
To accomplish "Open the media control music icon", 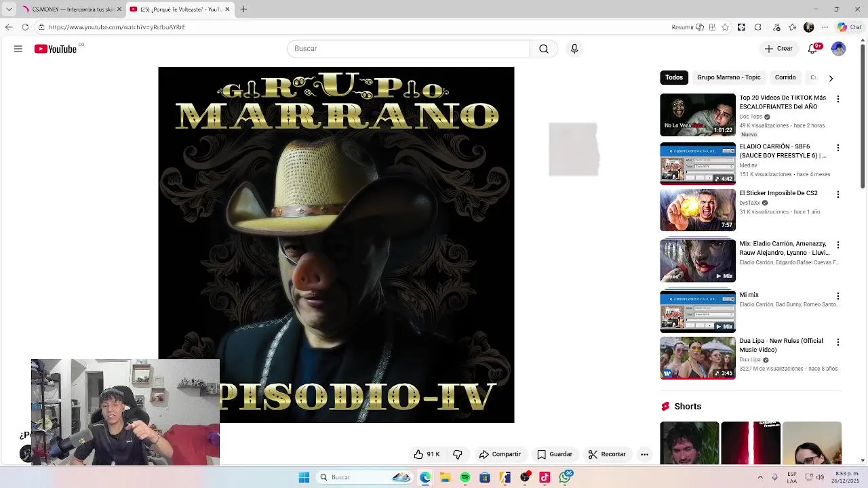I will click(x=776, y=27).
